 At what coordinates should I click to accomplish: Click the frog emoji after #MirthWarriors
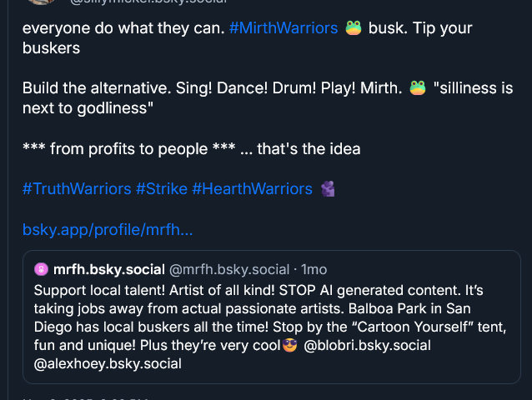(354, 27)
